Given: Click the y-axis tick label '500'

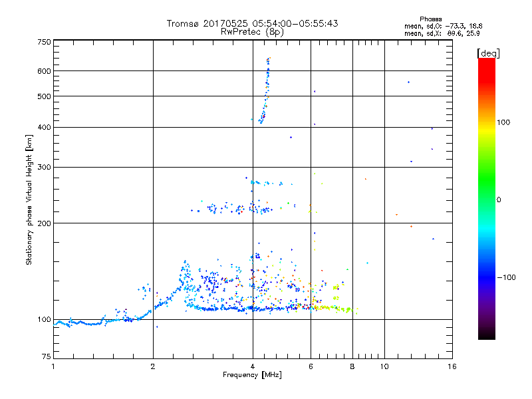Looking at the screenshot, I should click(x=44, y=96).
